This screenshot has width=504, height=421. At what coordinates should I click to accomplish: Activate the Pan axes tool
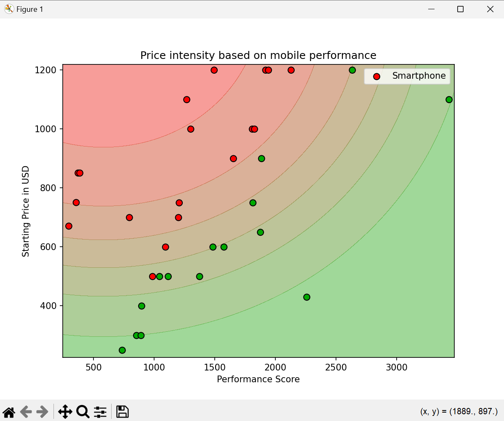[65, 412]
